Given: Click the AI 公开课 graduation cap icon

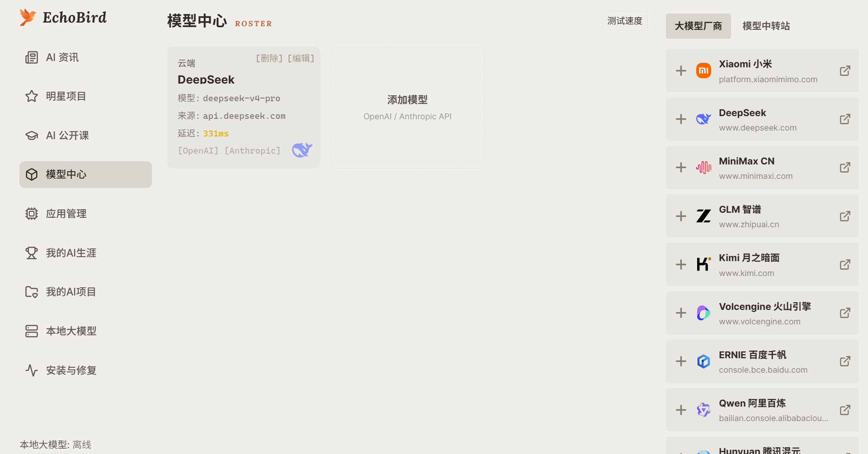Looking at the screenshot, I should (x=32, y=136).
